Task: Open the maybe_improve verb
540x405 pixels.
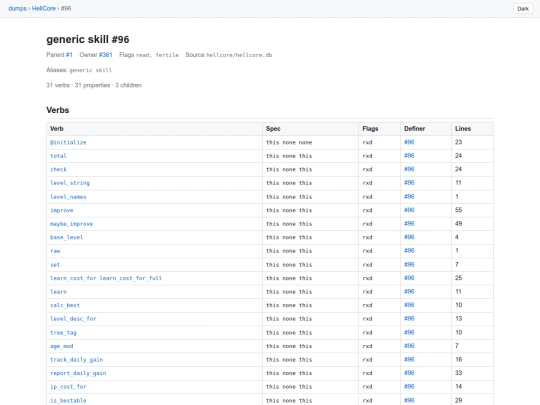Action: [72, 224]
